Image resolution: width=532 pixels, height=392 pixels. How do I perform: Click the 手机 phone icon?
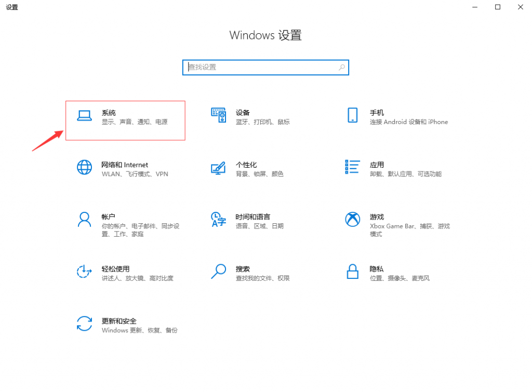353,115
